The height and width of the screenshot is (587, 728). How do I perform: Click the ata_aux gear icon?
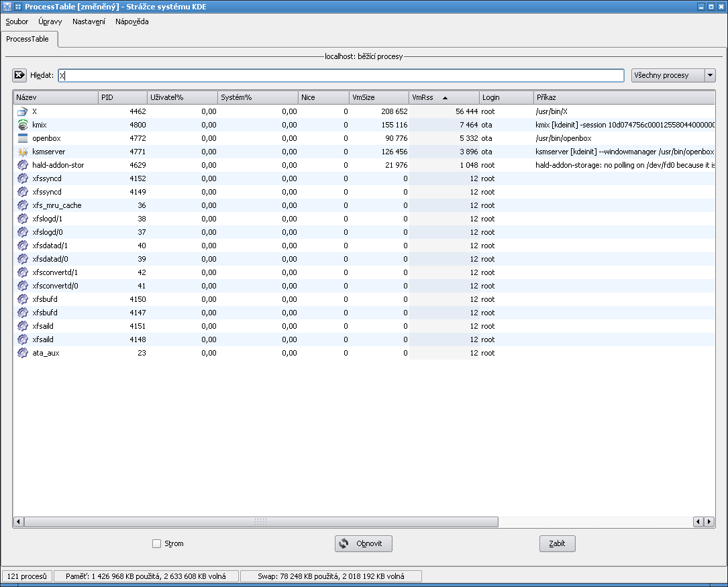(22, 354)
